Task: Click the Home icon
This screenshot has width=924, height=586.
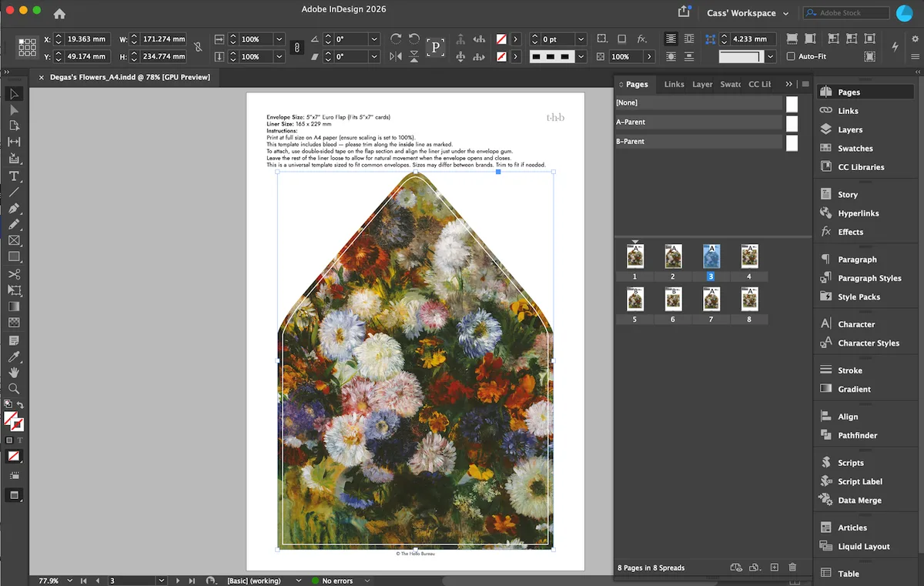Action: click(59, 13)
